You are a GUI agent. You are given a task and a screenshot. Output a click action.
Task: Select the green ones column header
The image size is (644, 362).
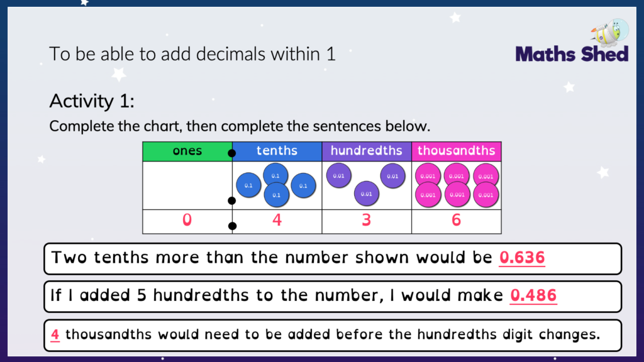pyautogui.click(x=187, y=151)
